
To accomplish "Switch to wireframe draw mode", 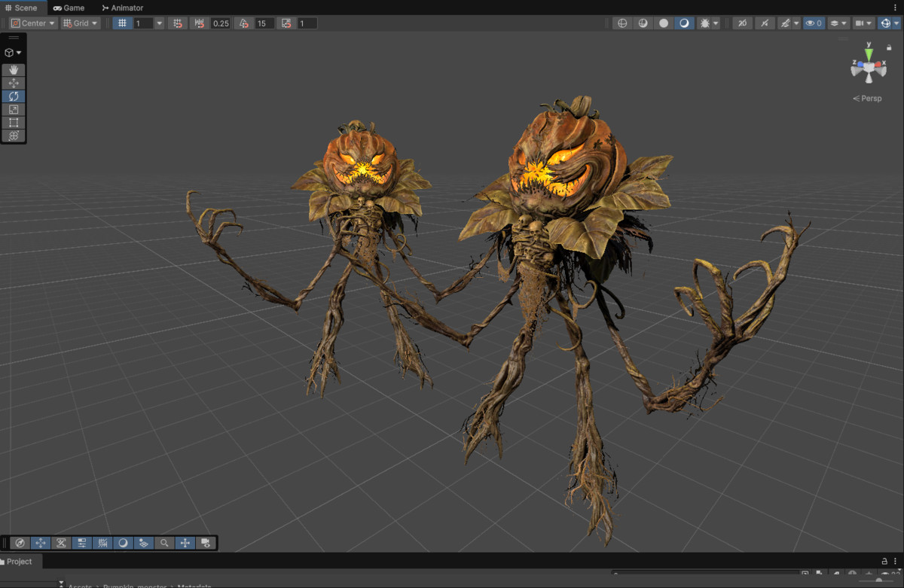I will (622, 23).
